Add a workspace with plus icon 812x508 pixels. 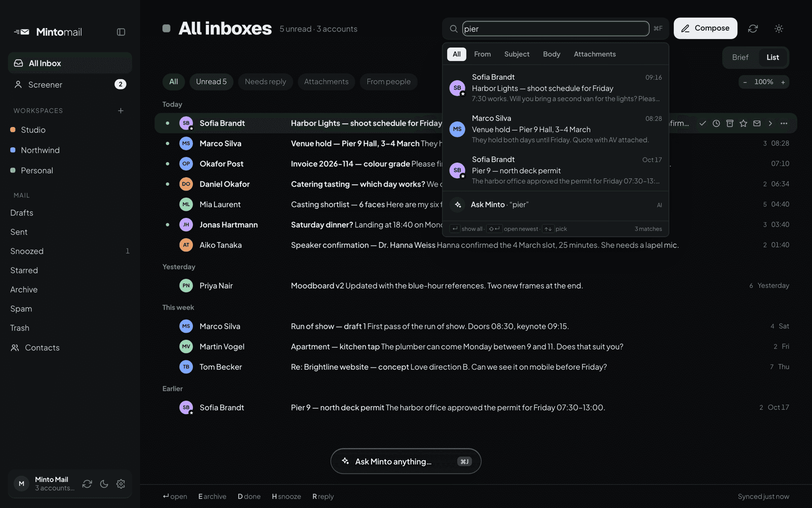(121, 111)
